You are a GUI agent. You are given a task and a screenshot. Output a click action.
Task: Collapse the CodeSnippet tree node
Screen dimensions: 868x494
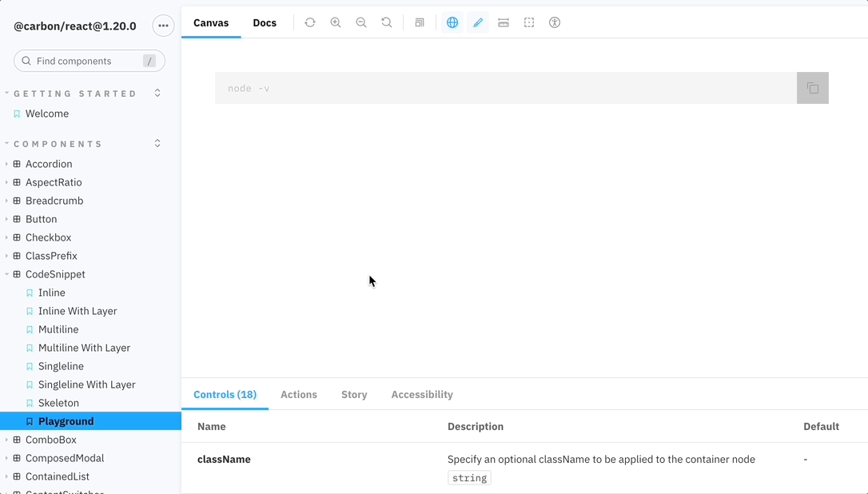[6, 274]
